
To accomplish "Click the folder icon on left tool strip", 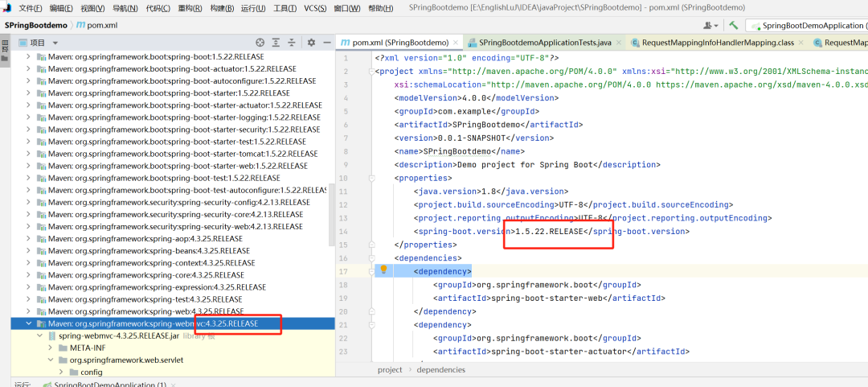I will (5, 58).
